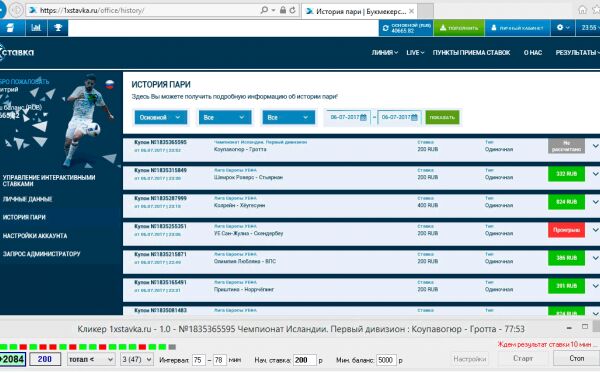Screen dimensions: 600x373
Task: Go to Пункты приема ставок
Action: (471, 53)
